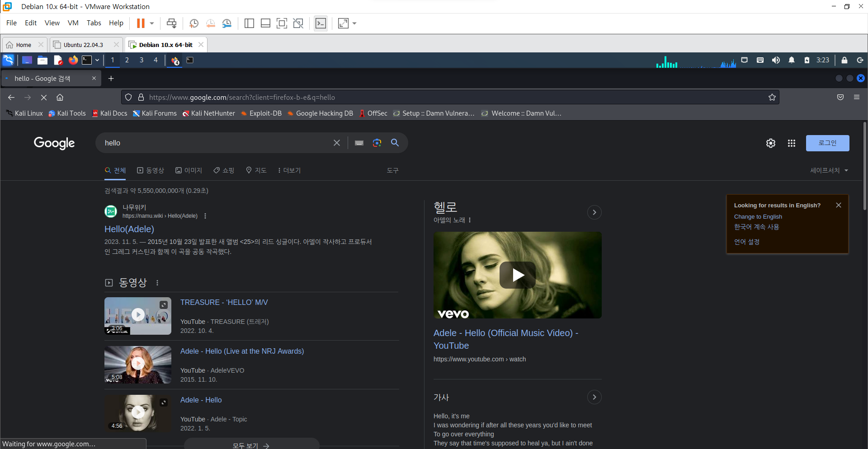868x449 pixels.
Task: Launch the file manager from Kali panel
Action: [42, 60]
